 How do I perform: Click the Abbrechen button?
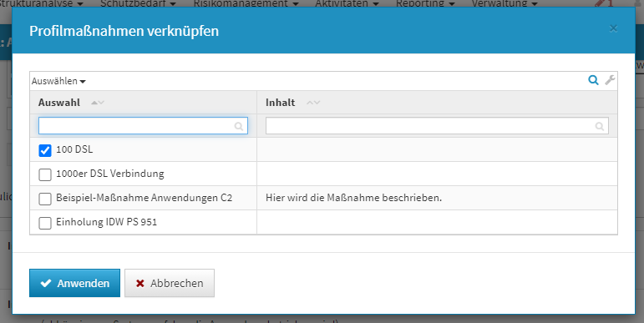(170, 283)
